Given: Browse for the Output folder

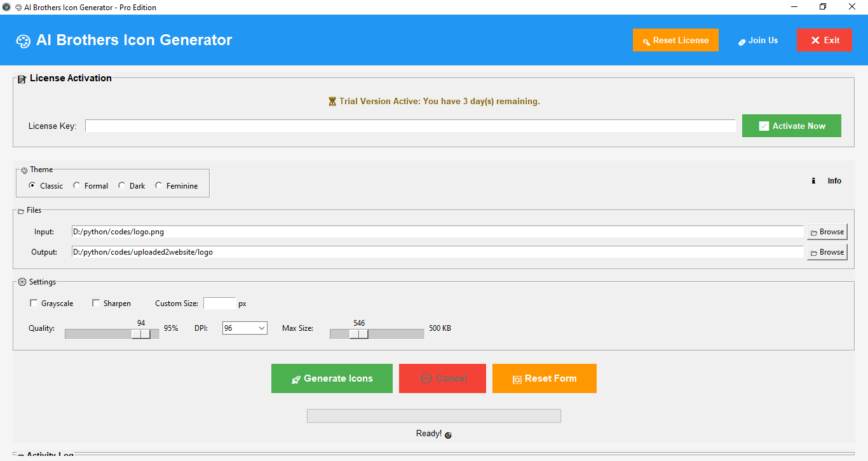Looking at the screenshot, I should [x=827, y=252].
